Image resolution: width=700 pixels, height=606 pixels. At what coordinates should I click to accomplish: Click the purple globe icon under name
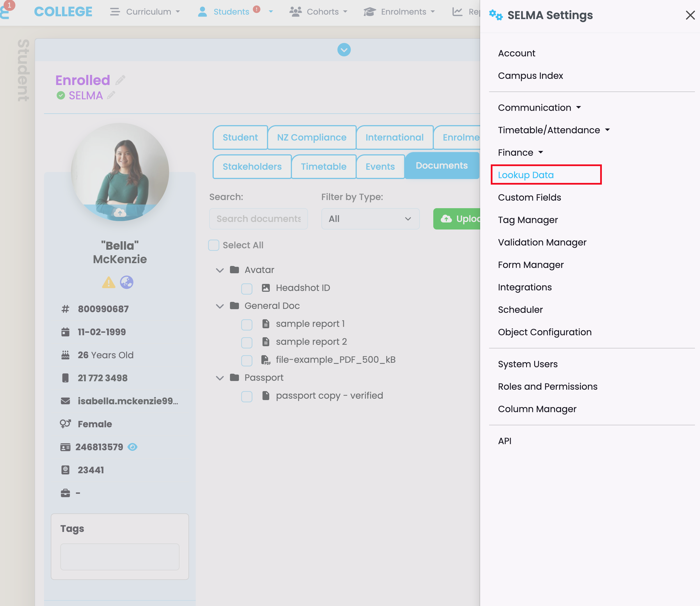click(x=127, y=282)
